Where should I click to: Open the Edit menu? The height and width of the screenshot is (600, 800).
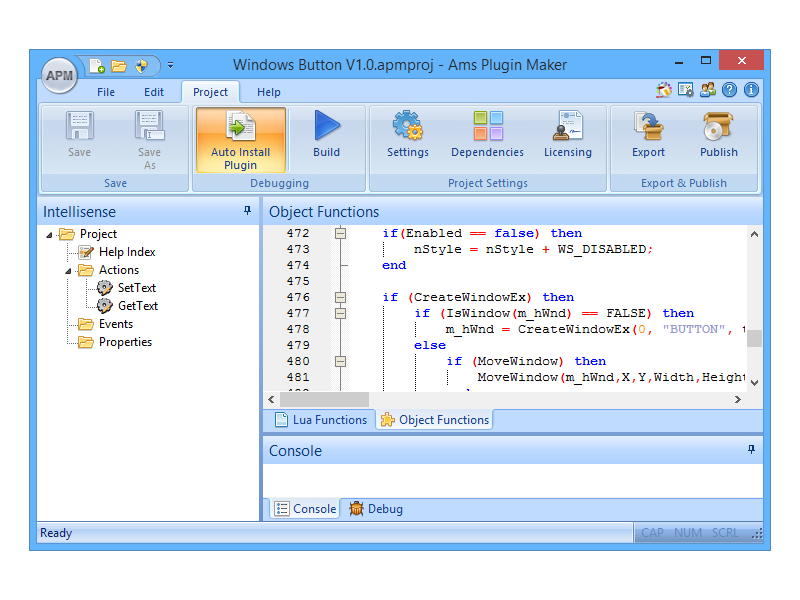[154, 92]
